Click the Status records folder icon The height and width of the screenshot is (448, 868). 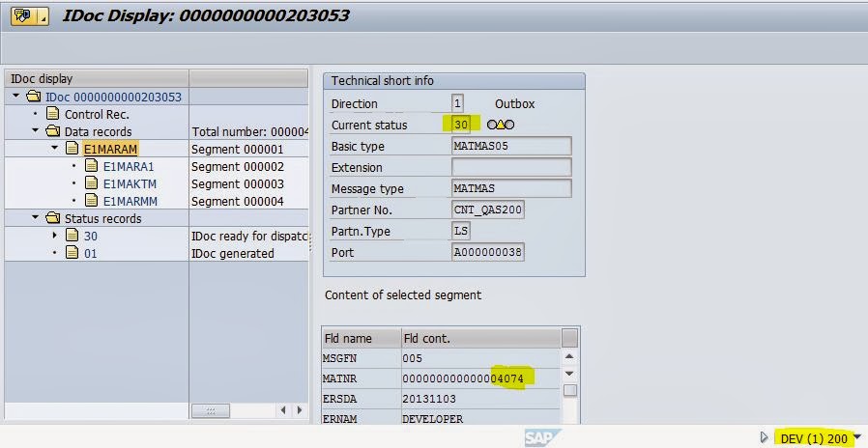[x=53, y=218]
